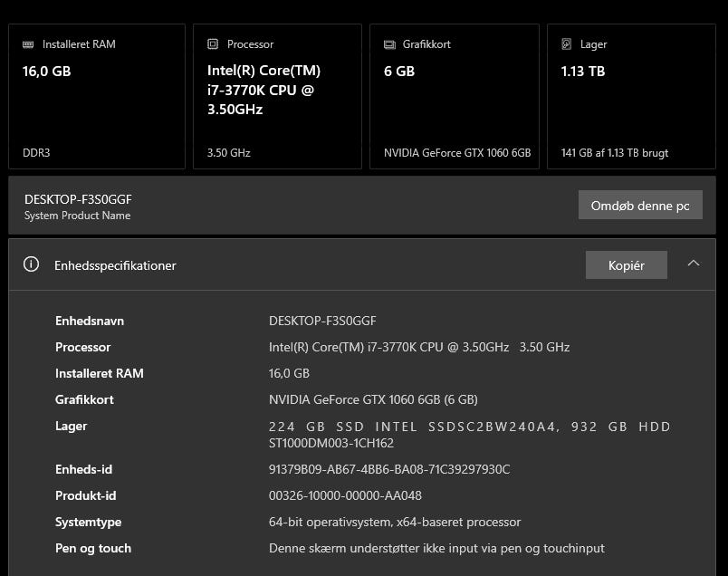
Task: Click the DDR3 label in the RAM card
Action: 36,153
